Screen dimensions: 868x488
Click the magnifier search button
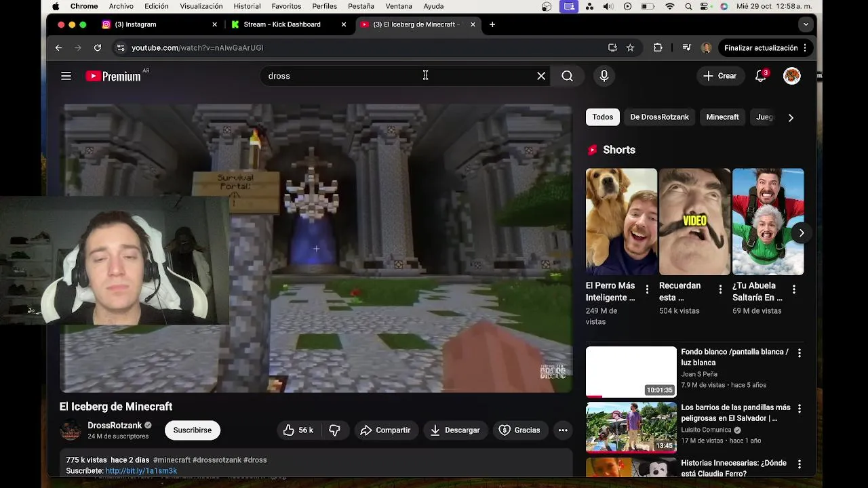click(x=567, y=76)
